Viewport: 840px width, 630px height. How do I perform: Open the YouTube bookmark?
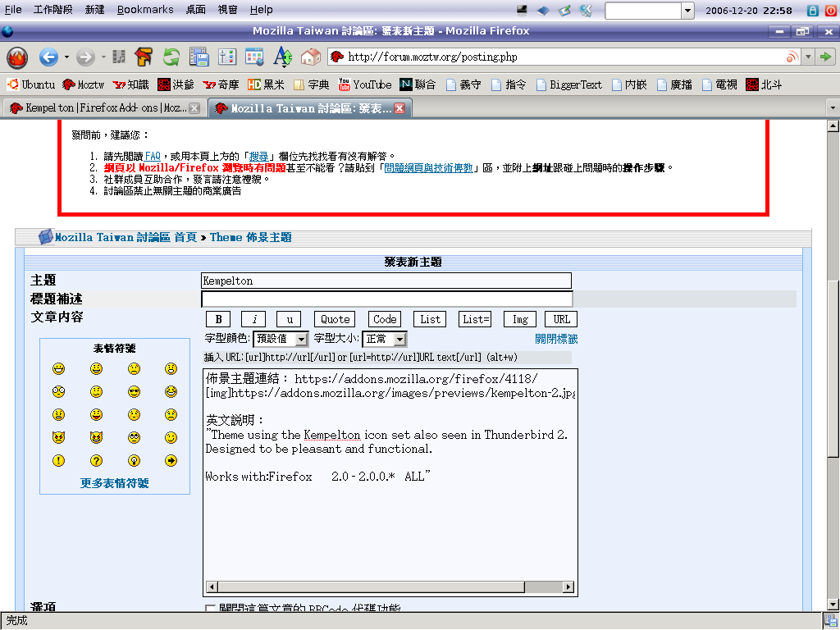pyautogui.click(x=365, y=84)
